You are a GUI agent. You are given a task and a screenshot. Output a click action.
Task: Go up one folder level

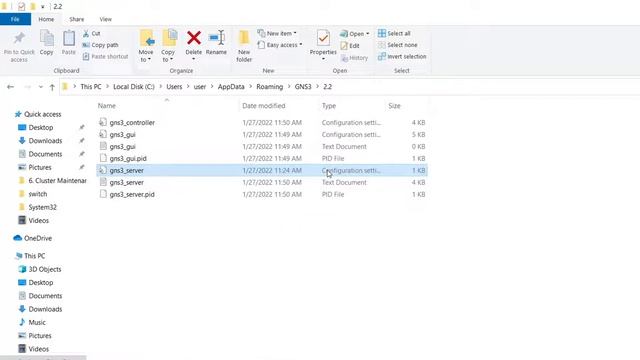52,87
